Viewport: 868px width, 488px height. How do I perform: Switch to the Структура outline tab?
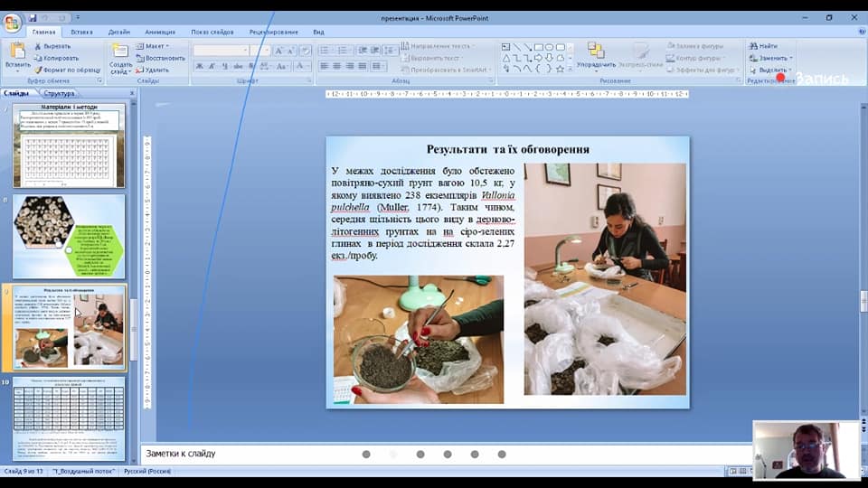point(60,93)
